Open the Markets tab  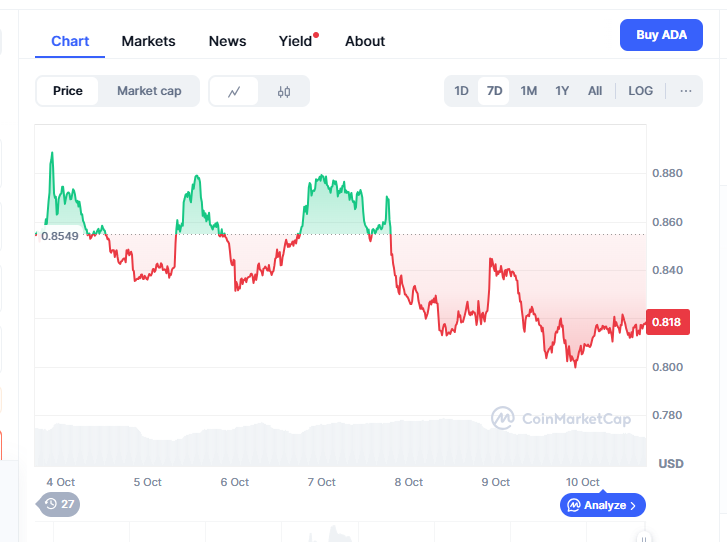coord(148,41)
